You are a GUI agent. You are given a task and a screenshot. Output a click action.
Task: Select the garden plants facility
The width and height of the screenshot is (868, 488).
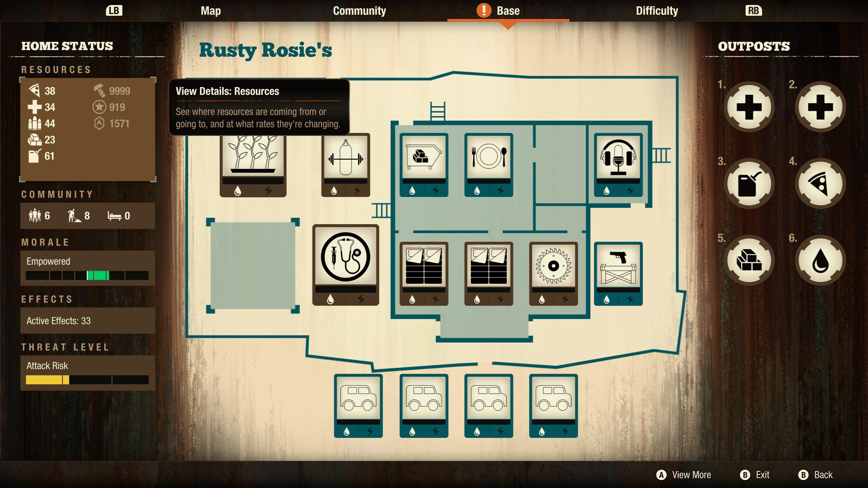pos(253,159)
